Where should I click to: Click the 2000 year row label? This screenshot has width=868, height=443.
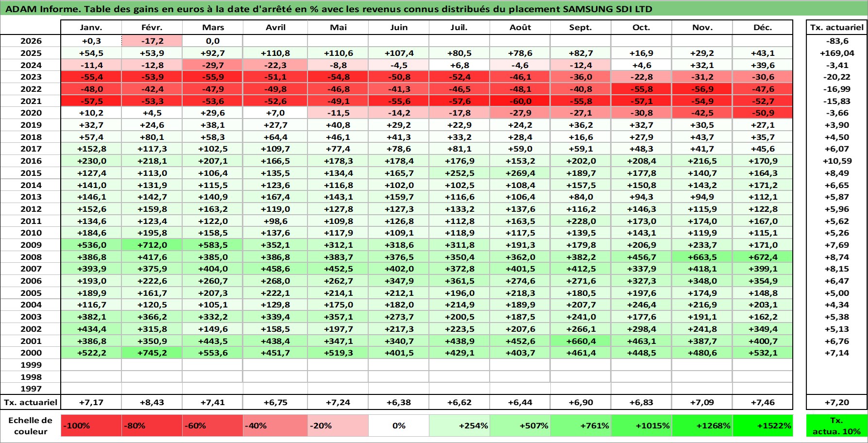(31, 353)
